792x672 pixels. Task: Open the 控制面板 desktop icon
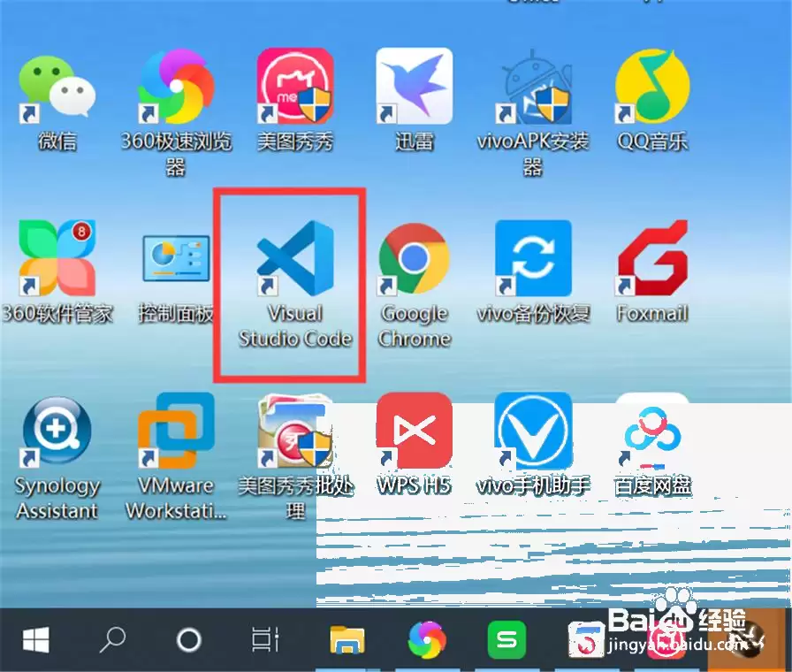[x=176, y=257]
